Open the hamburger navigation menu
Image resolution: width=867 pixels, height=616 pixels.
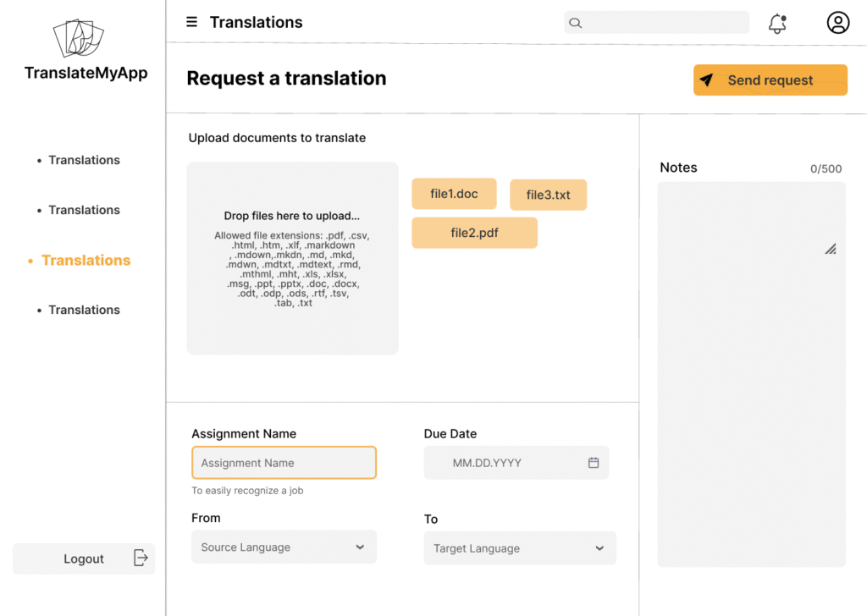(x=191, y=22)
